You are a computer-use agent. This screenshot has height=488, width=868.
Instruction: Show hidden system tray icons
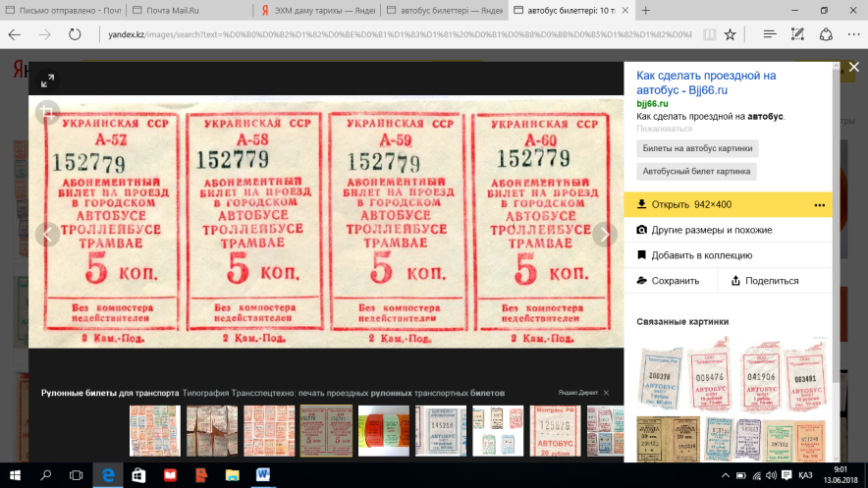tap(726, 475)
